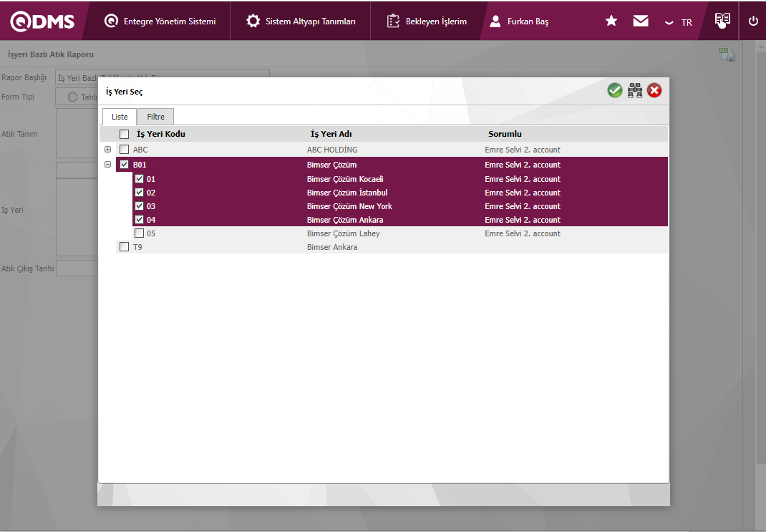The width and height of the screenshot is (766, 532).
Task: Select the Bimser Ankara name cell
Action: [331, 247]
